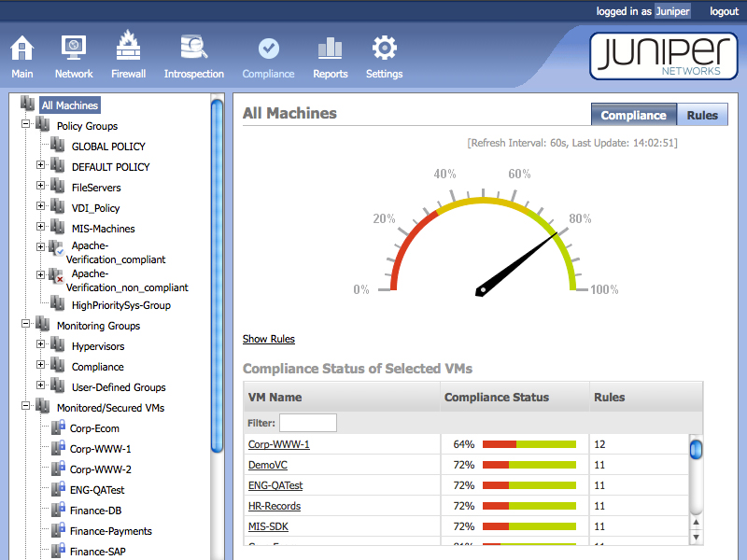The height and width of the screenshot is (560, 747).
Task: Select the VDI_Policy tree item
Action: tap(96, 208)
